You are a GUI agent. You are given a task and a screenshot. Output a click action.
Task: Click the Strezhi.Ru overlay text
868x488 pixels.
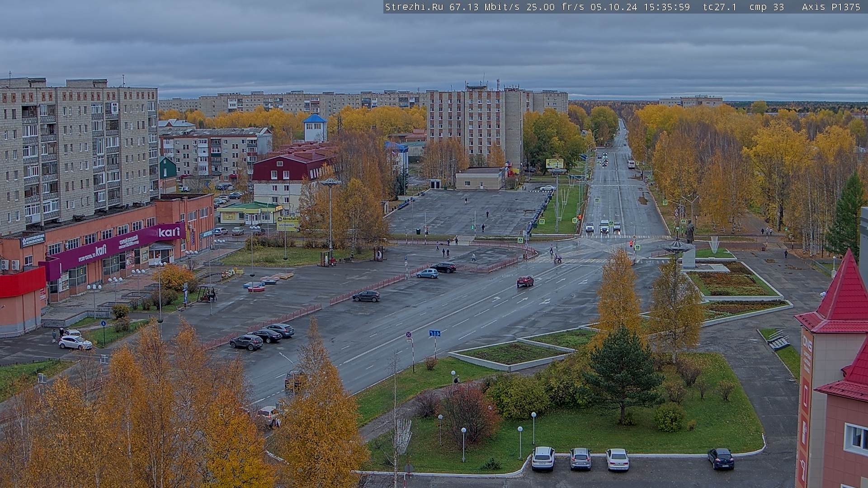tap(414, 7)
